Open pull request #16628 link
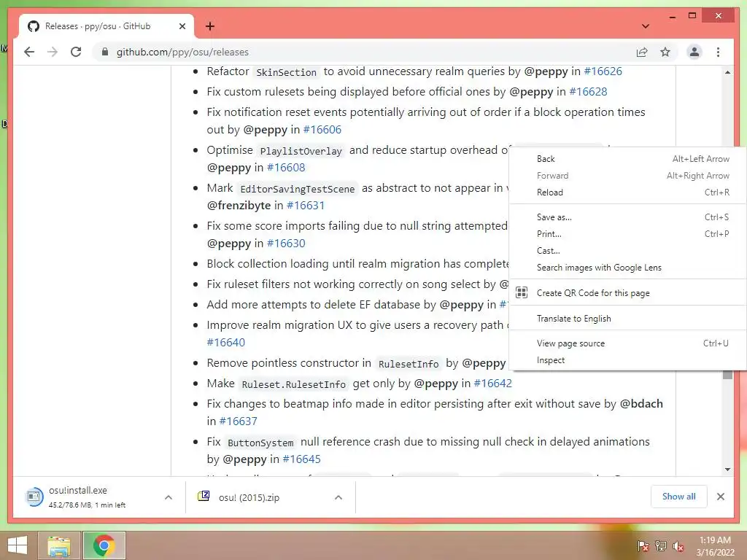 point(588,91)
